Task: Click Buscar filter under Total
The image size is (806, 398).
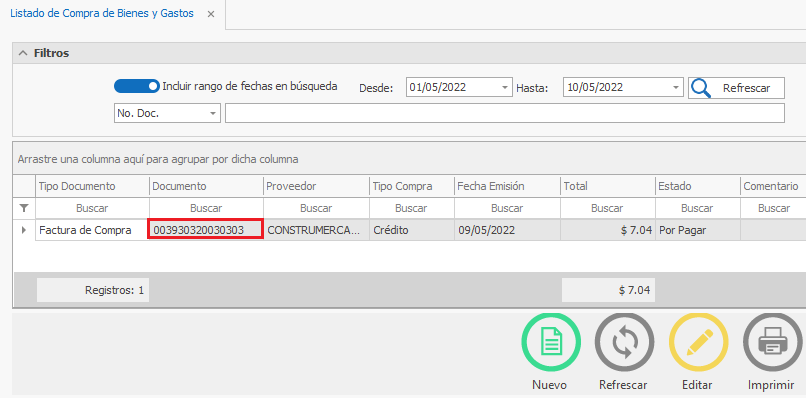Action: tap(608, 208)
